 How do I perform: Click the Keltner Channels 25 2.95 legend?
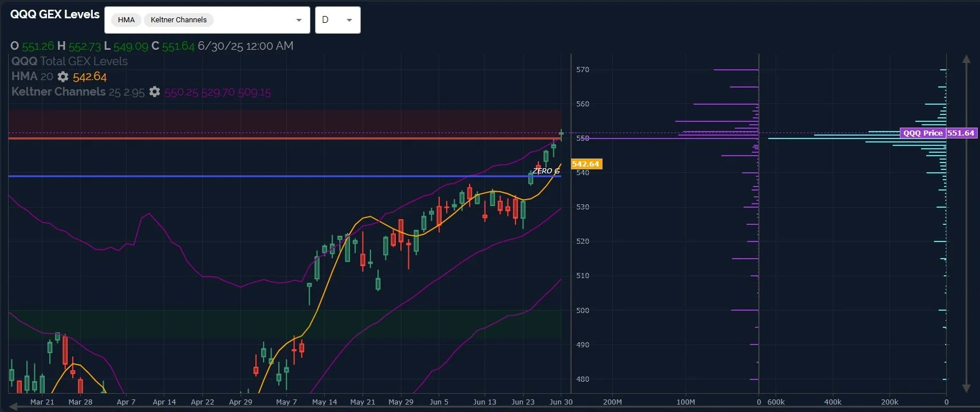click(x=78, y=92)
